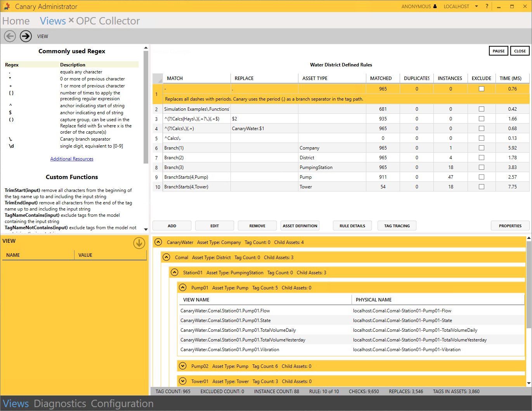Click the forward navigation arrow icon
This screenshot has height=411, width=532.
point(26,36)
